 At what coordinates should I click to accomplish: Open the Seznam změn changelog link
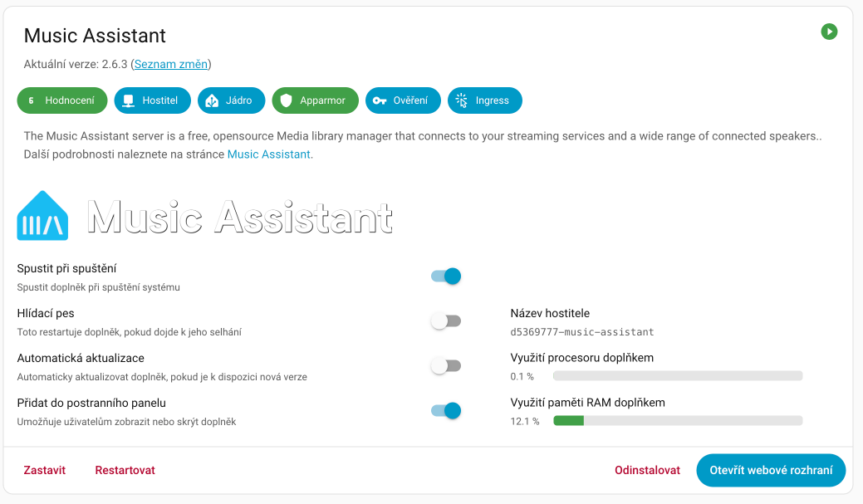[169, 63]
